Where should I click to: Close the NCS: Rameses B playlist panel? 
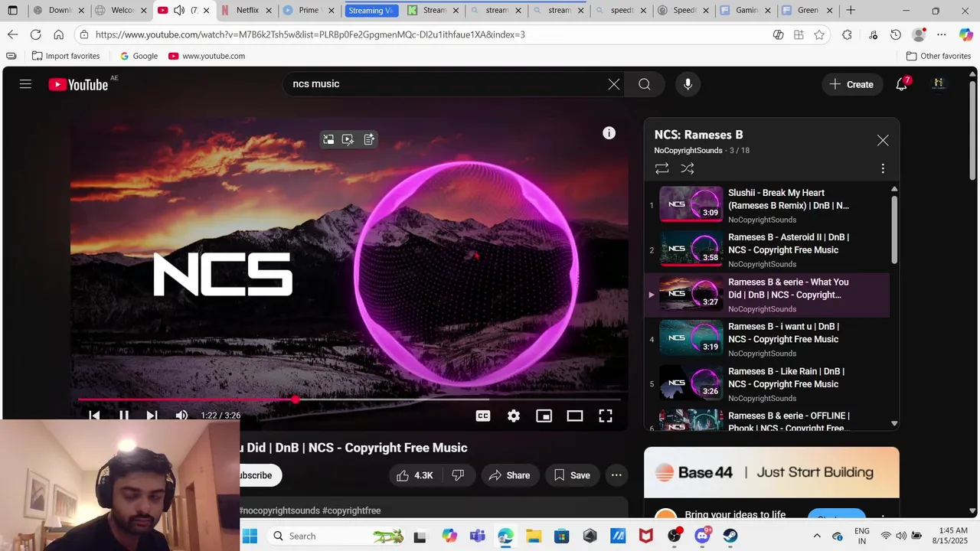click(x=883, y=140)
